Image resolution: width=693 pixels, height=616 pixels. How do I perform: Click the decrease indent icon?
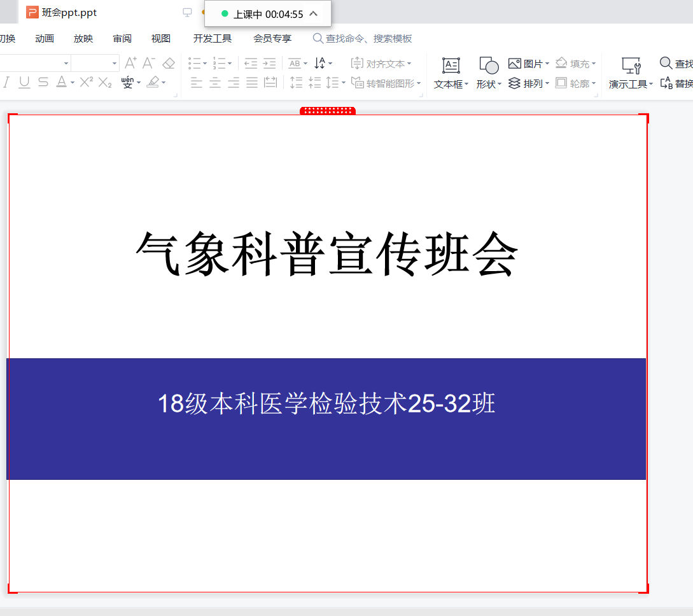pos(251,63)
